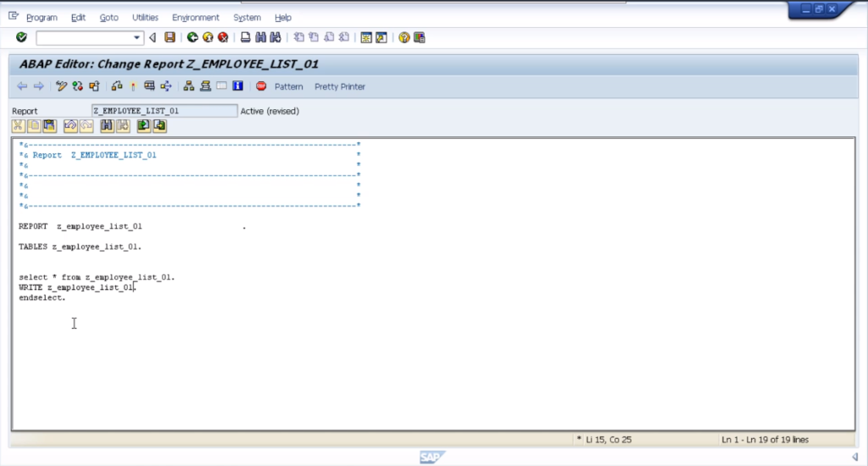Open the System menu
This screenshot has width=868, height=466.
[247, 18]
